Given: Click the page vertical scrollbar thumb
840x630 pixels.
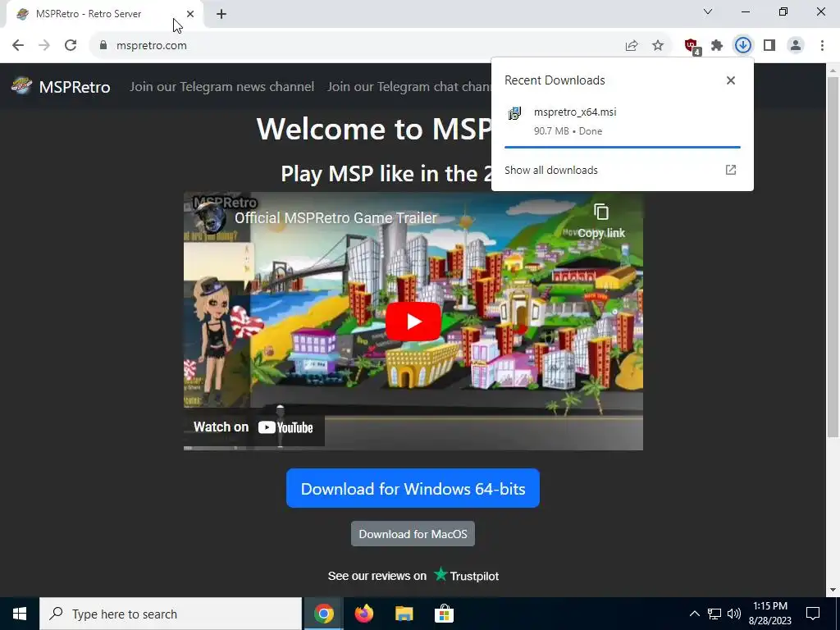Looking at the screenshot, I should (833, 257).
